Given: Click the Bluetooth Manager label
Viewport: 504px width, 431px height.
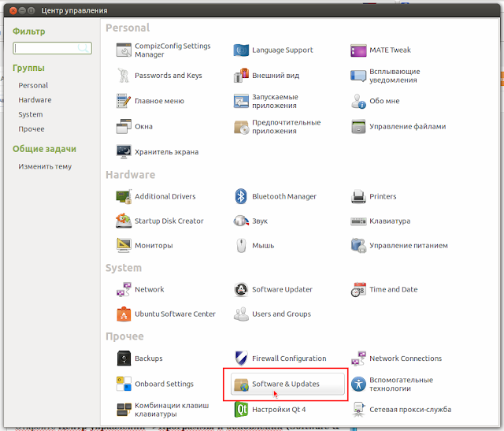Looking at the screenshot, I should (x=284, y=196).
